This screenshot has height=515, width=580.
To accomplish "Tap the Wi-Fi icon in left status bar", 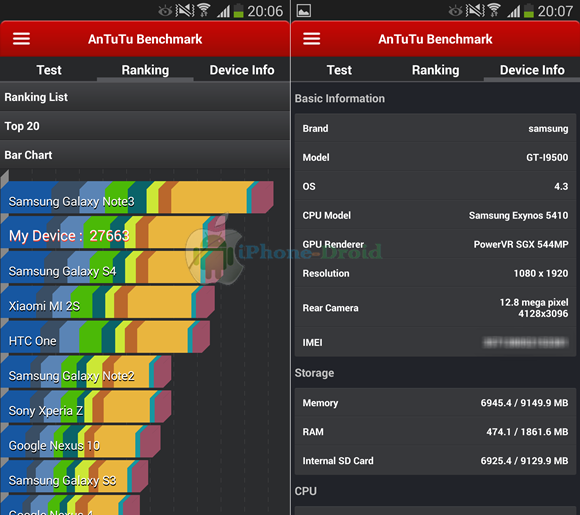I will [204, 10].
